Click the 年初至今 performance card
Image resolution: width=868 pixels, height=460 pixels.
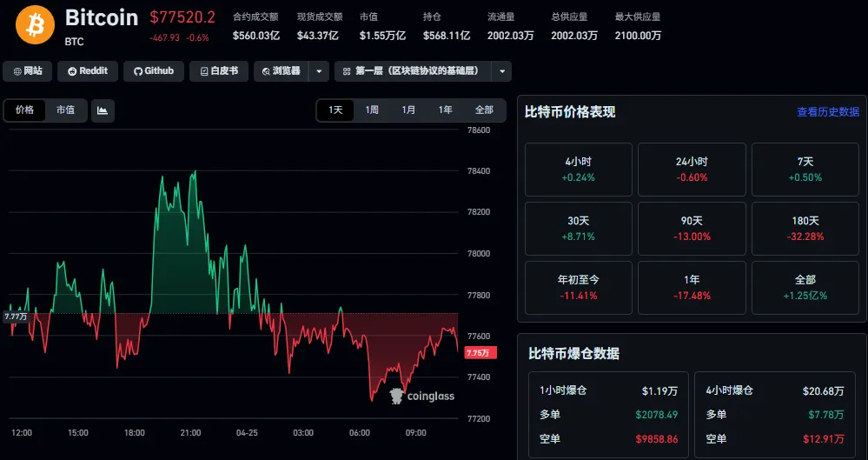pyautogui.click(x=579, y=288)
